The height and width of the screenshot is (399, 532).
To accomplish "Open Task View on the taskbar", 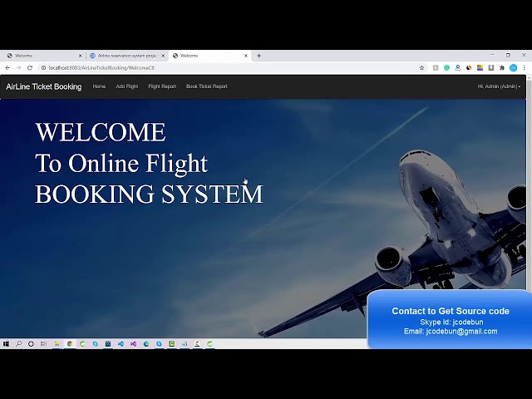I will (x=43, y=343).
